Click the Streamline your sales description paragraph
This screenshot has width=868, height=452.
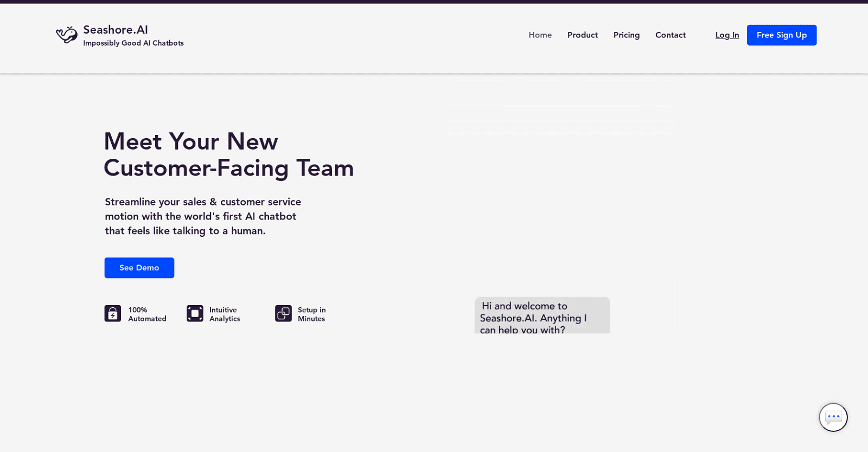(x=203, y=216)
